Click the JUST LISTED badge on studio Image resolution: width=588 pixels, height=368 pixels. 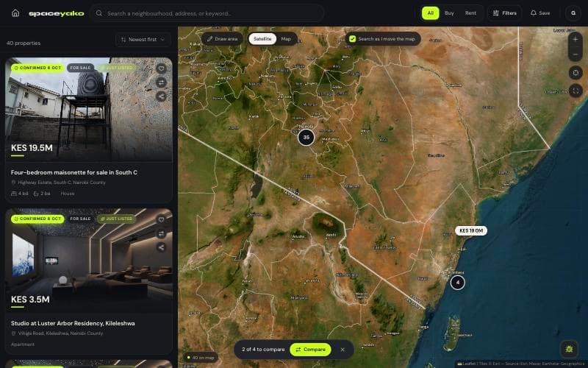(x=117, y=219)
